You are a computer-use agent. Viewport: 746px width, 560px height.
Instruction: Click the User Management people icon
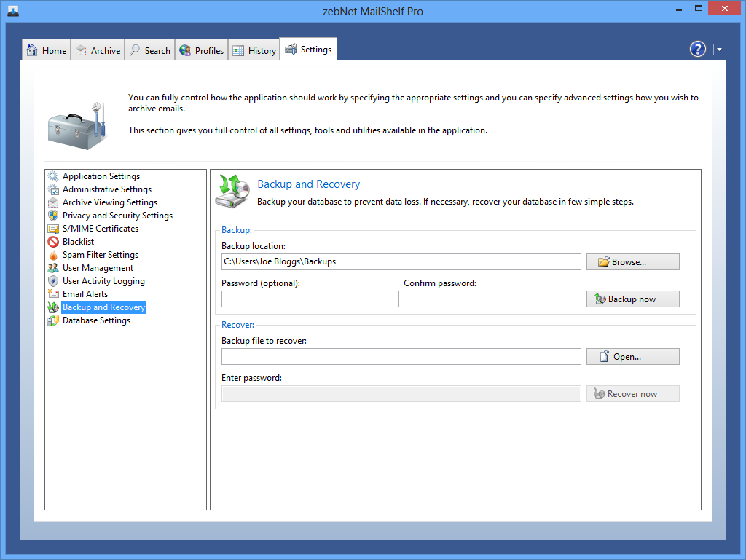(x=53, y=268)
